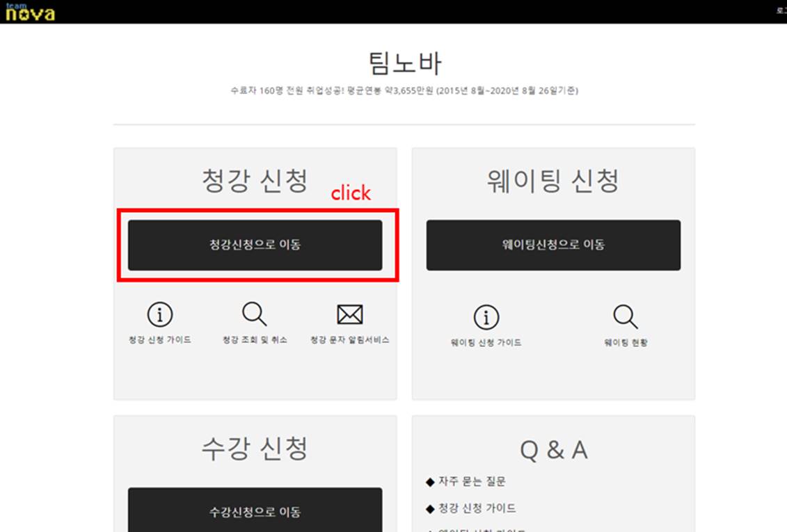Click the 수강 신청 card heading
This screenshot has width=787, height=532.
click(x=255, y=449)
